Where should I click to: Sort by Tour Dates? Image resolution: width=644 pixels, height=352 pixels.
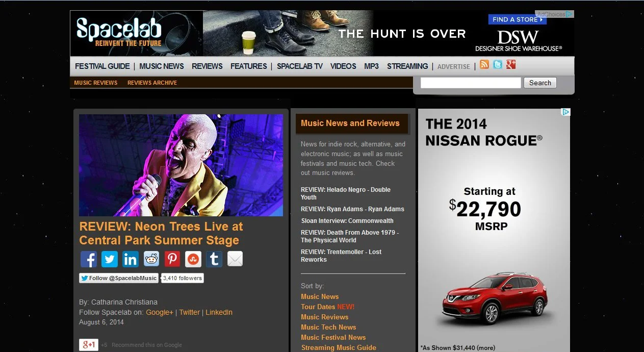coord(318,307)
